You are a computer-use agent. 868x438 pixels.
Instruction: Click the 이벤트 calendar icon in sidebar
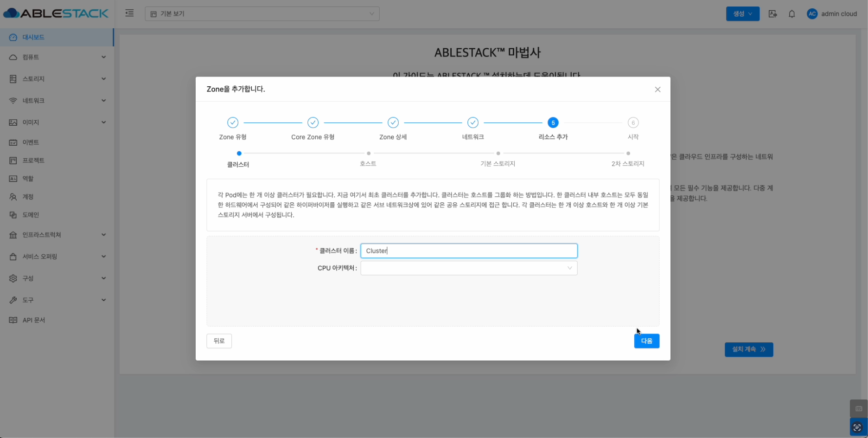tap(13, 142)
